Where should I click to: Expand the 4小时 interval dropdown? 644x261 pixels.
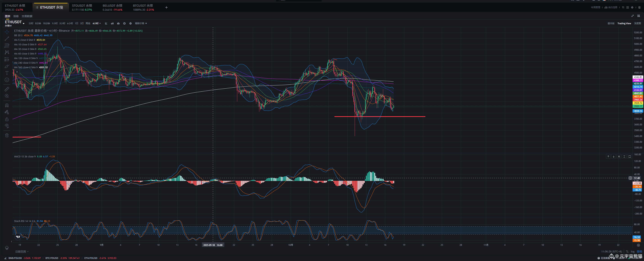point(97,23)
